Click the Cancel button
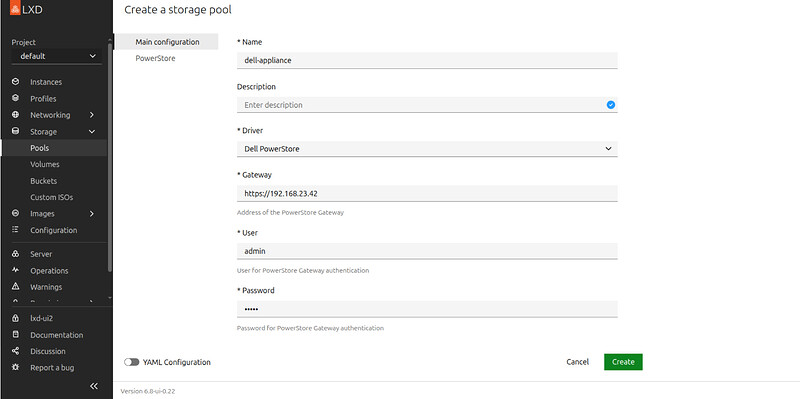The height and width of the screenshot is (399, 800). click(x=578, y=362)
